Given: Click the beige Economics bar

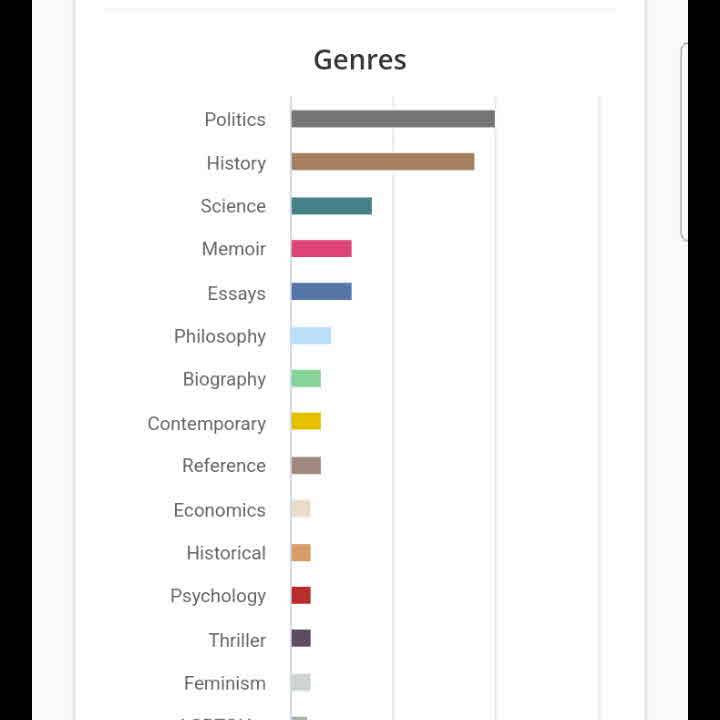Looking at the screenshot, I should [x=301, y=509].
